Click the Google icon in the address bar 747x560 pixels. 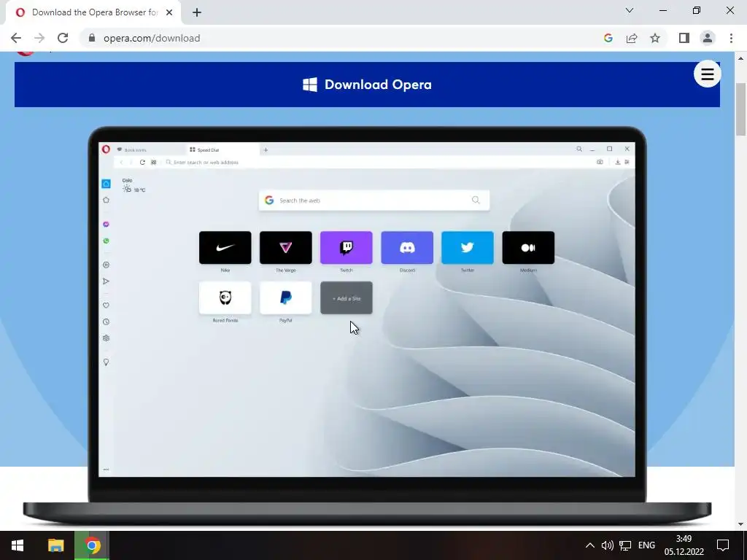coord(608,38)
